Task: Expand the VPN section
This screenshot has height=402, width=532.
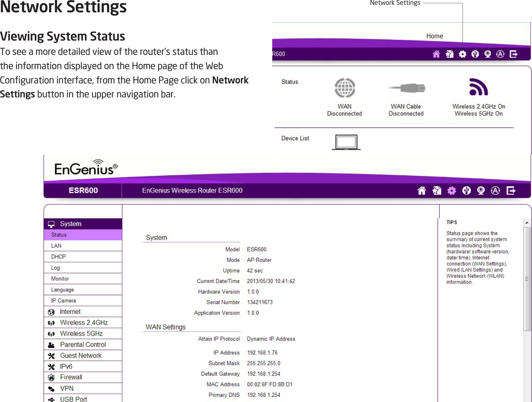Action: pyautogui.click(x=83, y=388)
